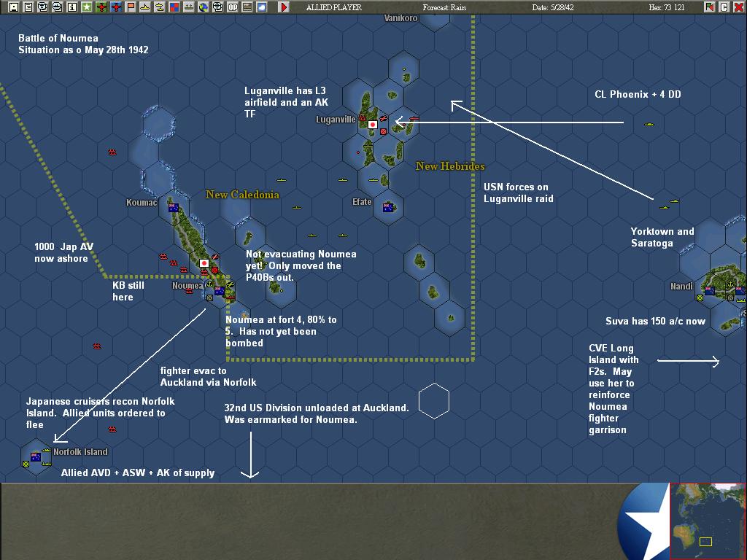Click red plane on green background icon
The height and width of the screenshot is (560, 747).
tap(101, 7)
